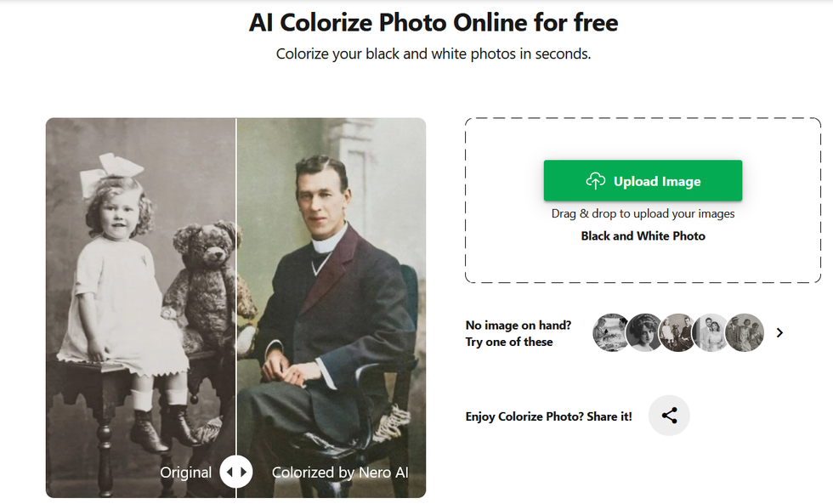Click the share icon button

tap(669, 416)
